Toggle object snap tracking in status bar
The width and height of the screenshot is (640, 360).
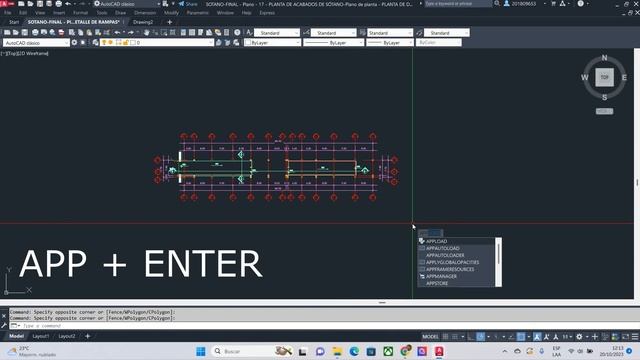tap(511, 337)
